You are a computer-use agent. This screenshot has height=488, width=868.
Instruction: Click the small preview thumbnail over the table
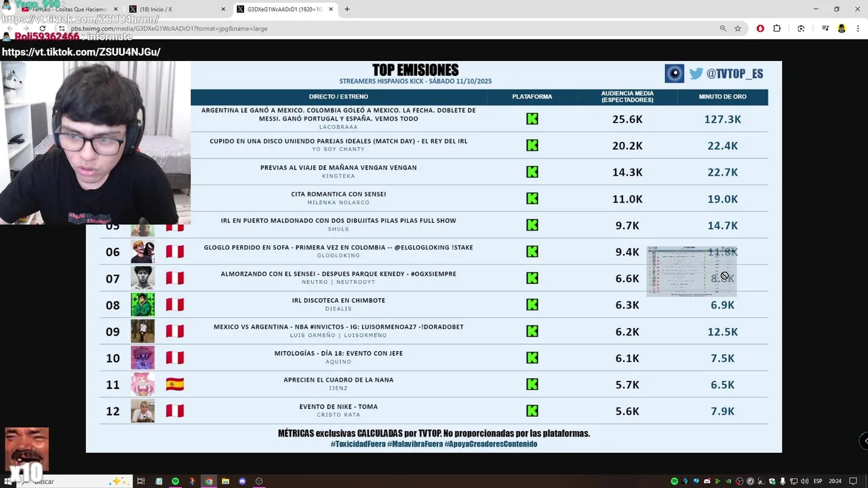(x=691, y=271)
